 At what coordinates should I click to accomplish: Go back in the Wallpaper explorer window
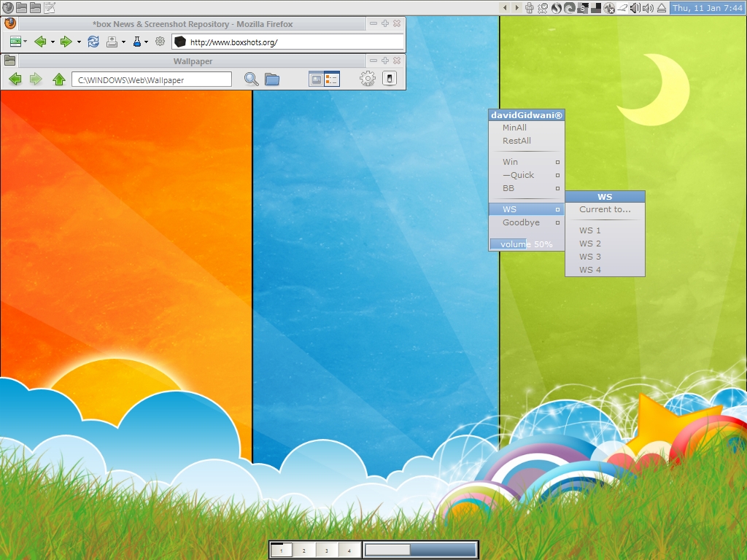tap(15, 79)
